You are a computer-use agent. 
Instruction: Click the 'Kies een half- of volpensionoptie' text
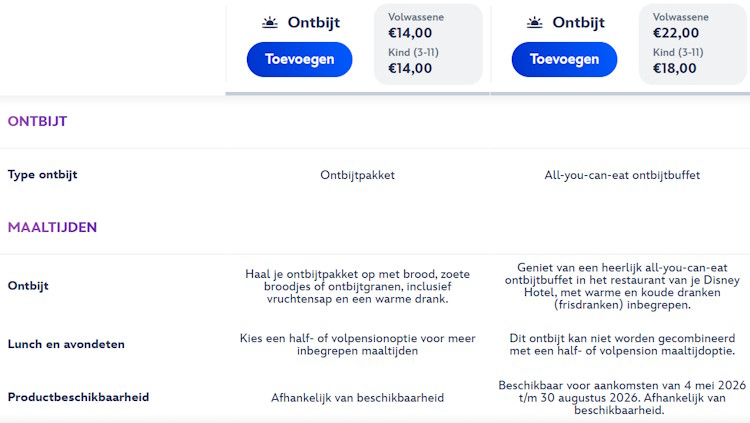point(357,344)
